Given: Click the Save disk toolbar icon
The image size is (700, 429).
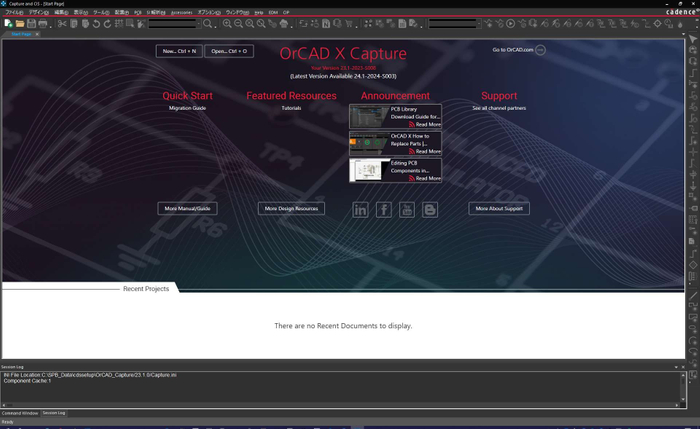Looking at the screenshot, I should pos(32,23).
